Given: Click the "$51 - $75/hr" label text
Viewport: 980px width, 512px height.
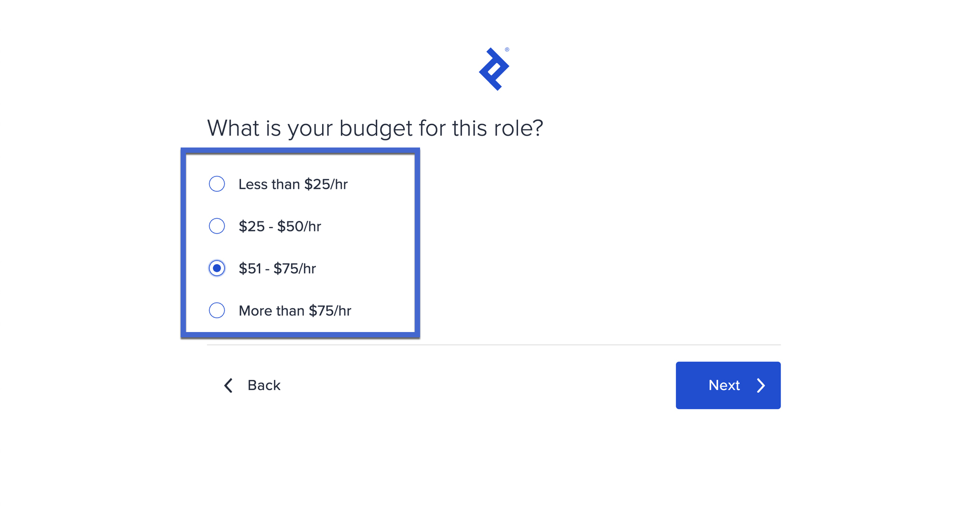Looking at the screenshot, I should pyautogui.click(x=277, y=269).
